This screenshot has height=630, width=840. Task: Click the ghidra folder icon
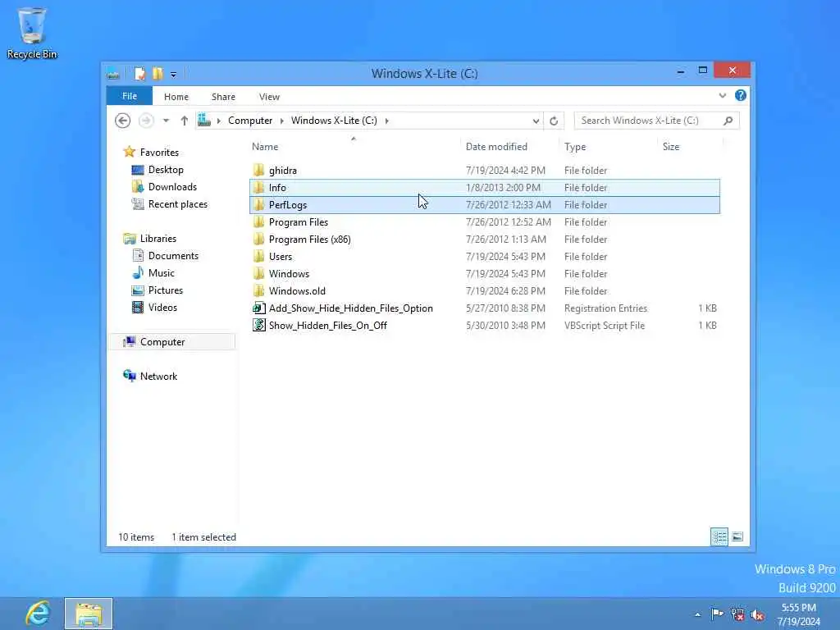click(258, 171)
